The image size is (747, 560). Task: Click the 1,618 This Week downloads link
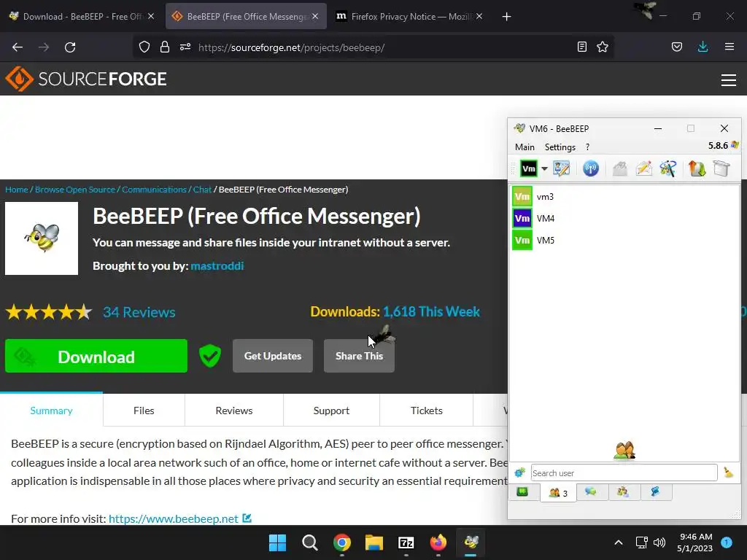click(431, 312)
